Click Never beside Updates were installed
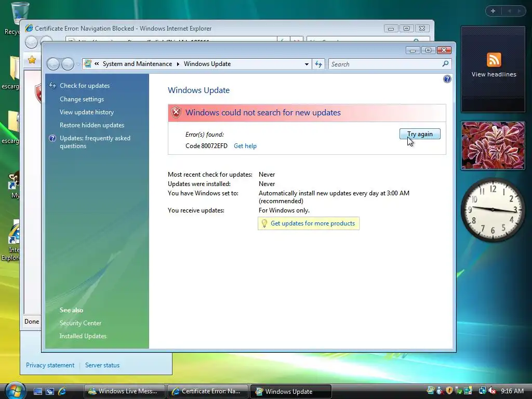The image size is (532, 399). pos(267,184)
